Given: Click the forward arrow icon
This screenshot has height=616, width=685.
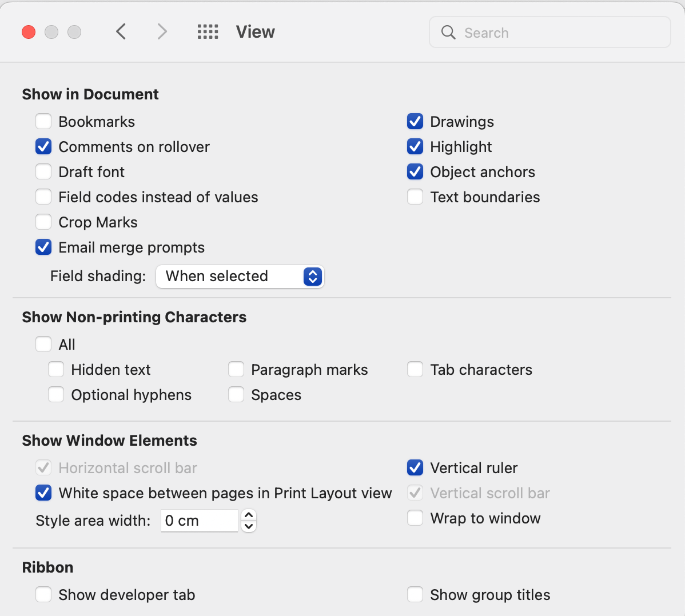Looking at the screenshot, I should pos(162,31).
